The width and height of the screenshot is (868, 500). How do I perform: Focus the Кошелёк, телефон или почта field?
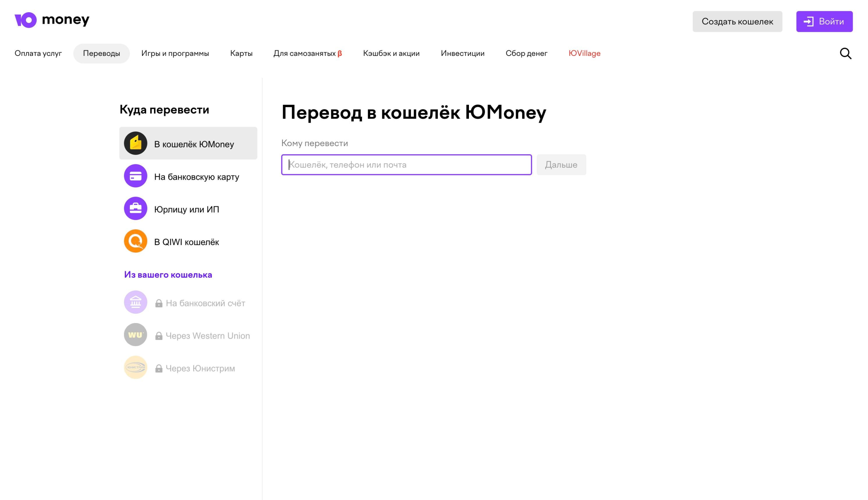coord(406,165)
